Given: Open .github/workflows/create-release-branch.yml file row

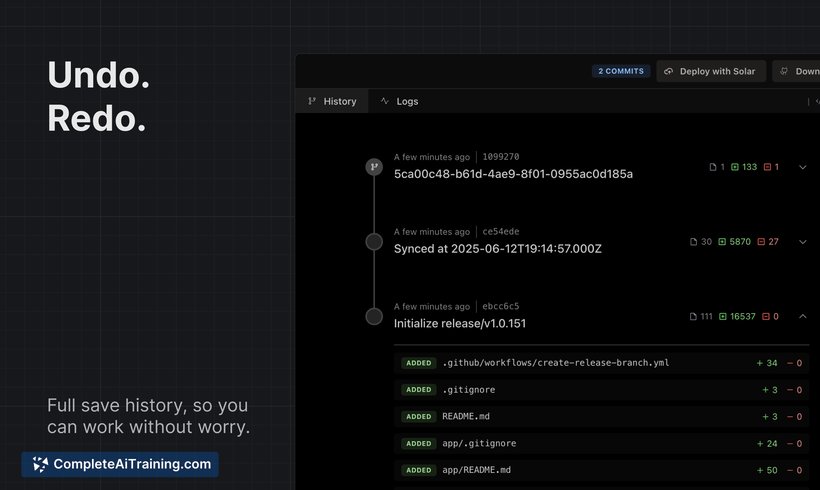Looking at the screenshot, I should 601,363.
